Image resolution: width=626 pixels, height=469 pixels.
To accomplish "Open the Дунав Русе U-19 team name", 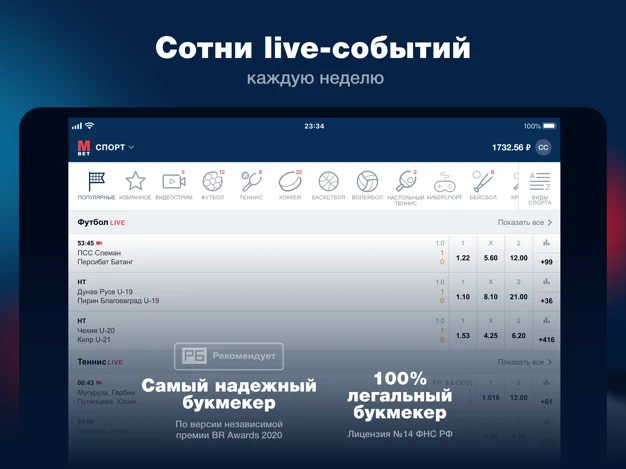I will tap(105, 291).
